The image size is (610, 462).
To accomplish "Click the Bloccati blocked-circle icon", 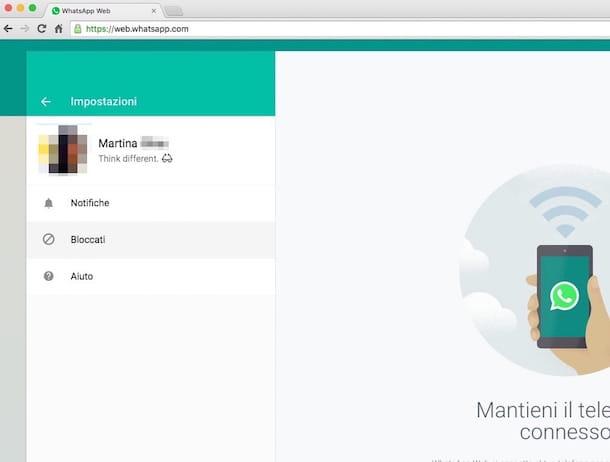I will pos(49,239).
